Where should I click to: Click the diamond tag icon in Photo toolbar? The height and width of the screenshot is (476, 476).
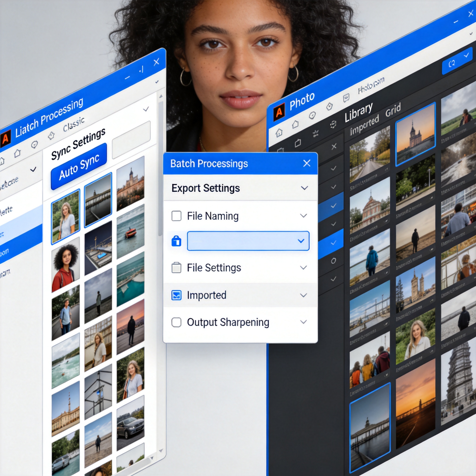(329, 107)
